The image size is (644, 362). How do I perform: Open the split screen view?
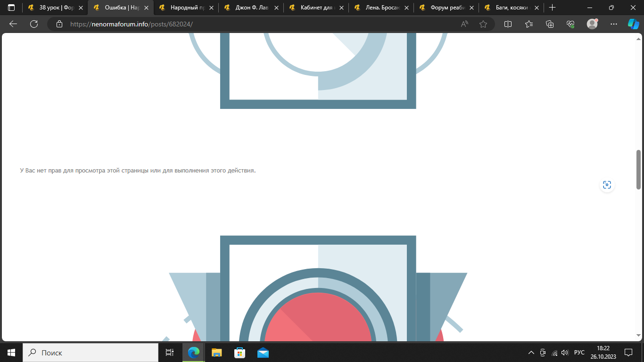tap(508, 24)
